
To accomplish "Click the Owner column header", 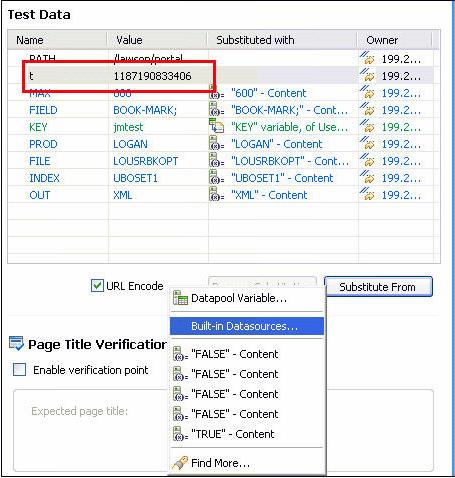I will pos(395,40).
